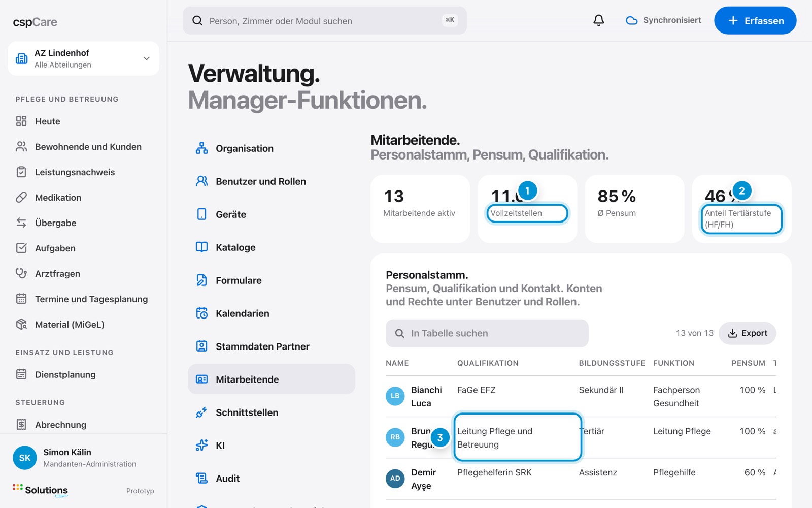The image size is (812, 508).
Task: Open the notifications bell
Action: [599, 20]
